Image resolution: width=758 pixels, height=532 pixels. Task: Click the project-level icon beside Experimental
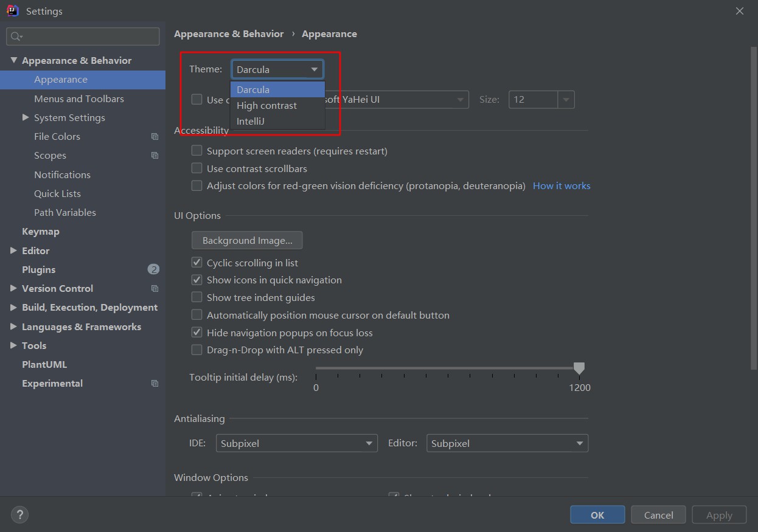point(155,384)
